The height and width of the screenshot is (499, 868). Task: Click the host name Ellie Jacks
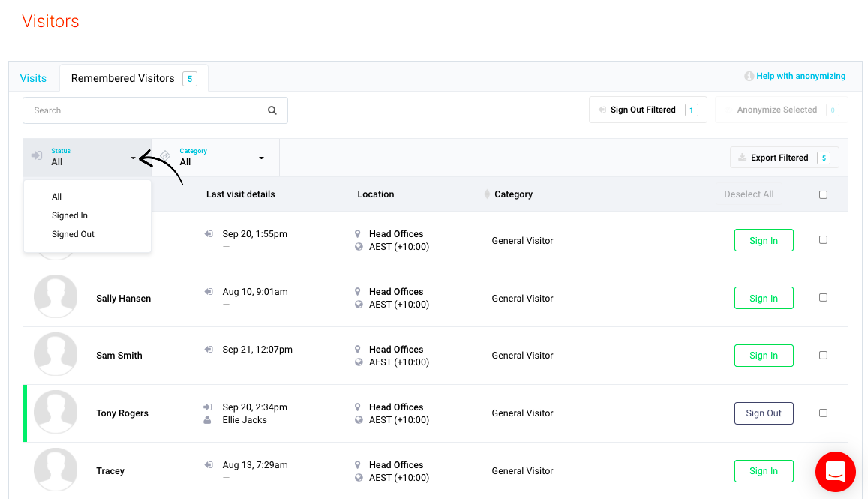245,419
